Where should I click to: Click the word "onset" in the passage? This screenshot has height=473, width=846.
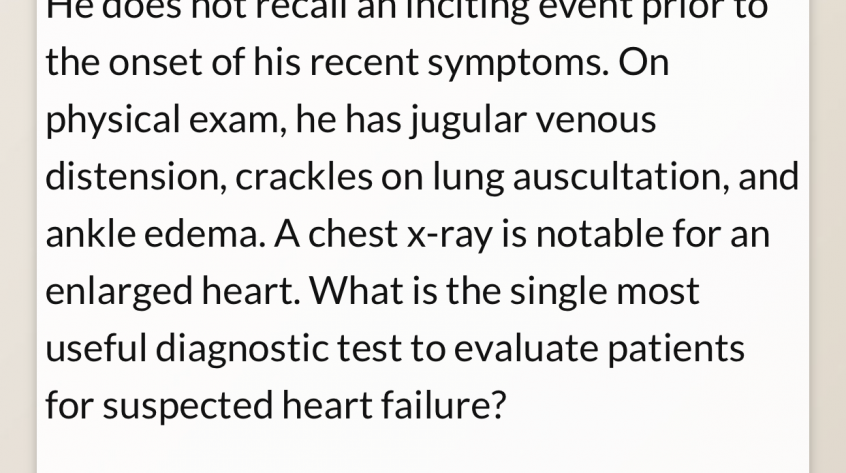[155, 64]
